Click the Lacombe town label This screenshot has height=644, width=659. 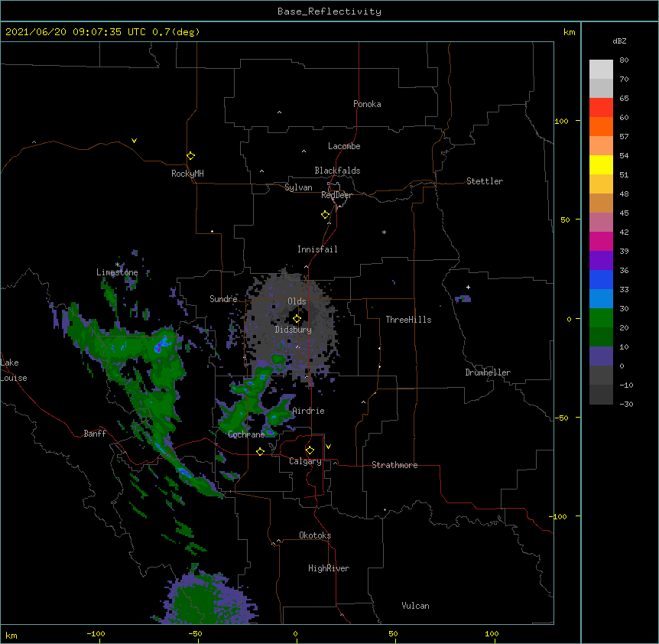pyautogui.click(x=344, y=146)
